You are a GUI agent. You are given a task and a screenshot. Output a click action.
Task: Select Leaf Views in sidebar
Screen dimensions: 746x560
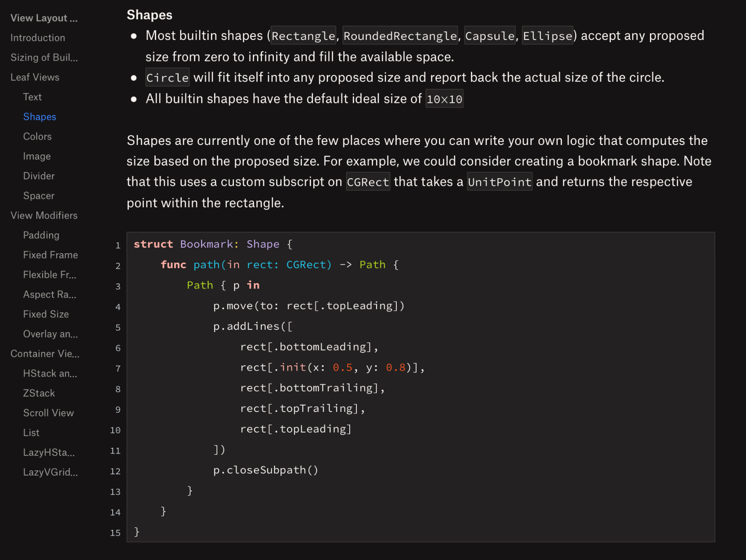[x=35, y=77]
